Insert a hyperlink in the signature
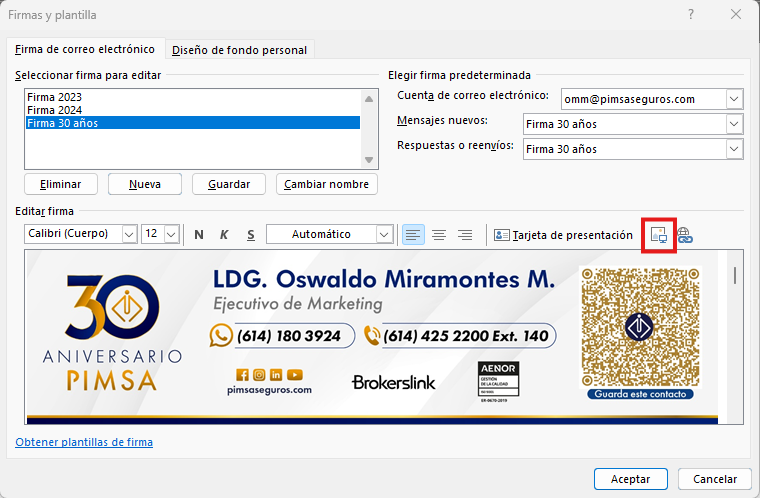Image resolution: width=760 pixels, height=498 pixels. pos(685,235)
